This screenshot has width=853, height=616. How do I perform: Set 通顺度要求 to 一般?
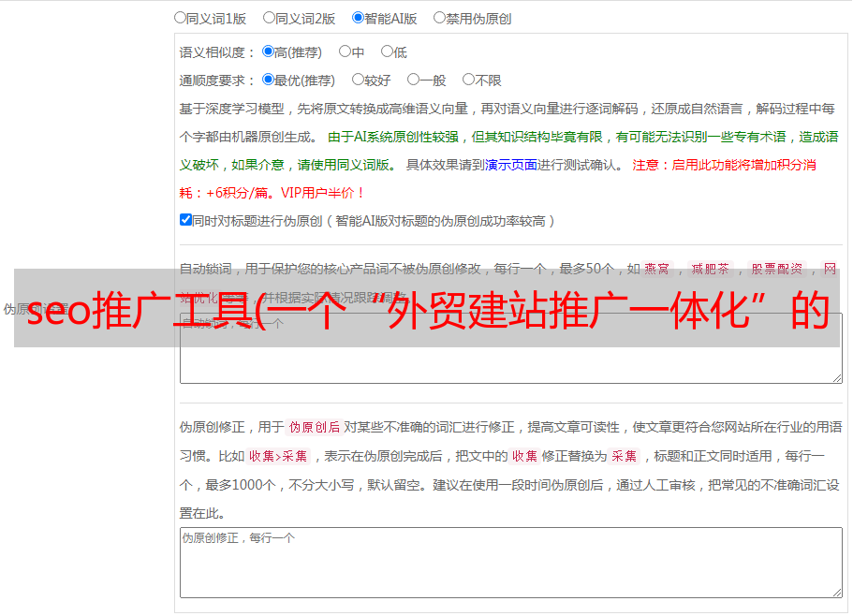pyautogui.click(x=414, y=80)
